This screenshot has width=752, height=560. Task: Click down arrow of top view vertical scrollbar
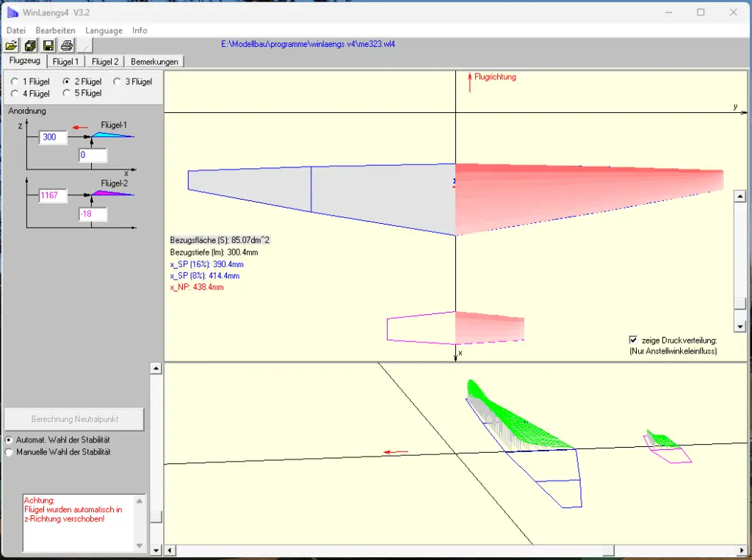click(x=740, y=327)
